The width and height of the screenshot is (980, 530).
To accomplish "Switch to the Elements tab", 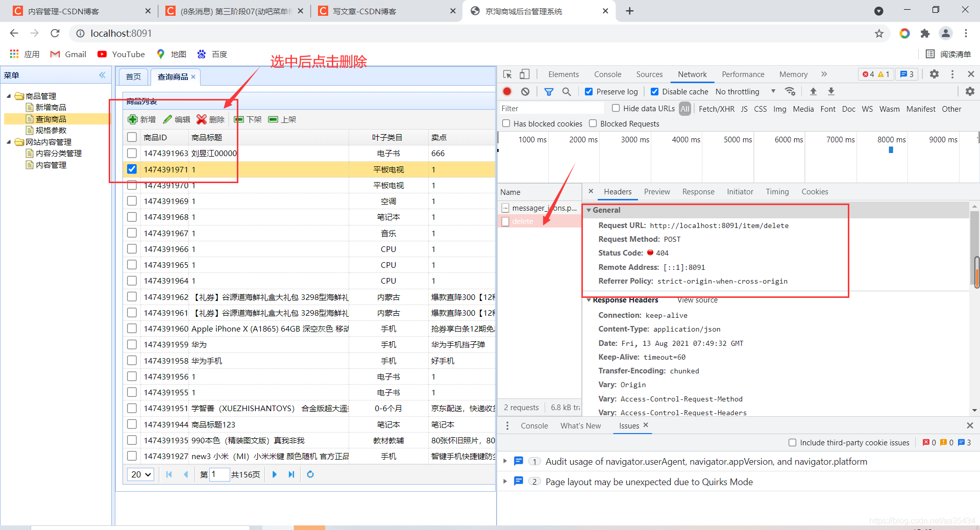I will 563,74.
